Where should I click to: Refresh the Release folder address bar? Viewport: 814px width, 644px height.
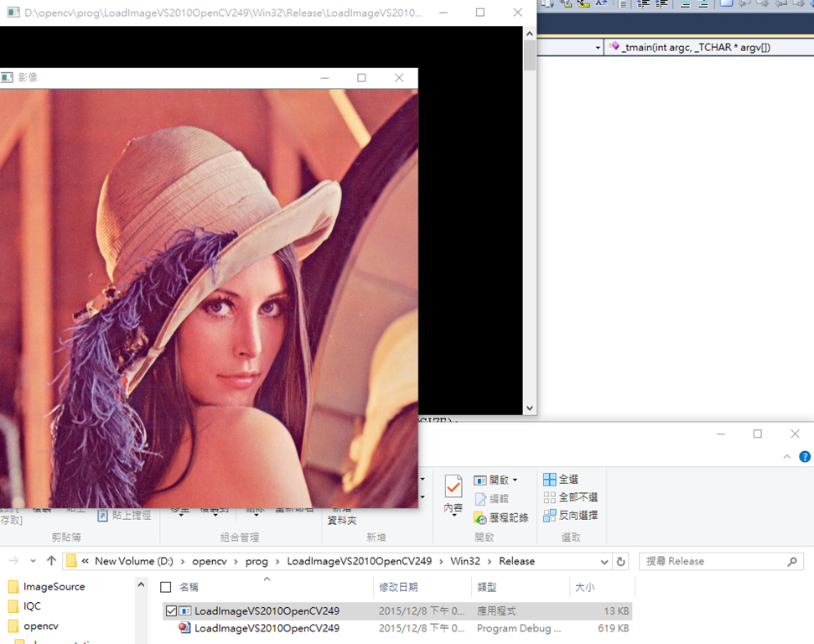(x=621, y=562)
